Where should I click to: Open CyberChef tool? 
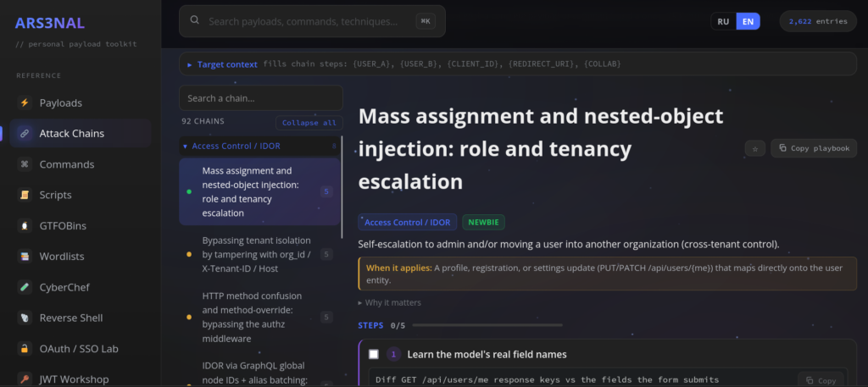tap(81, 287)
